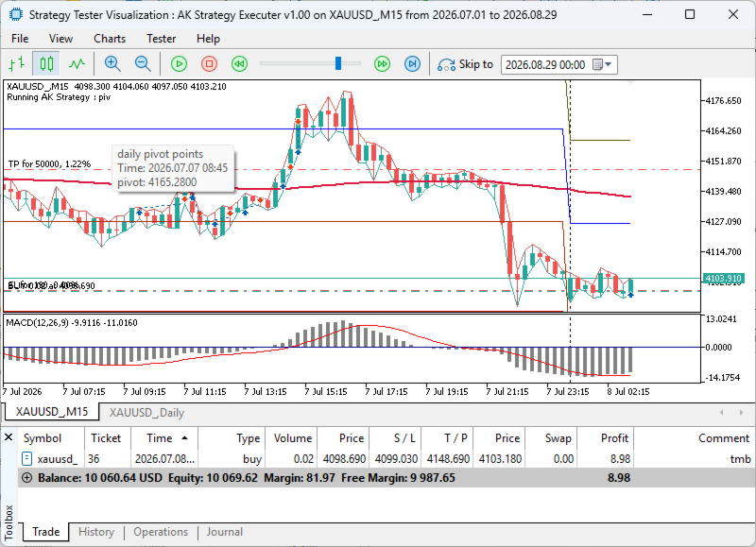The height and width of the screenshot is (547, 756).
Task: Expand the Balance summary row
Action: pyautogui.click(x=27, y=478)
